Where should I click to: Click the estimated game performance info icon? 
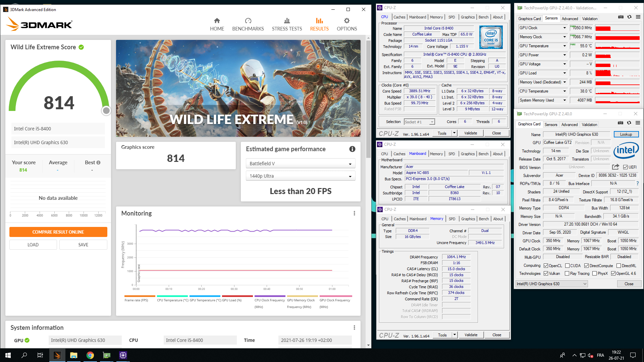(x=352, y=149)
